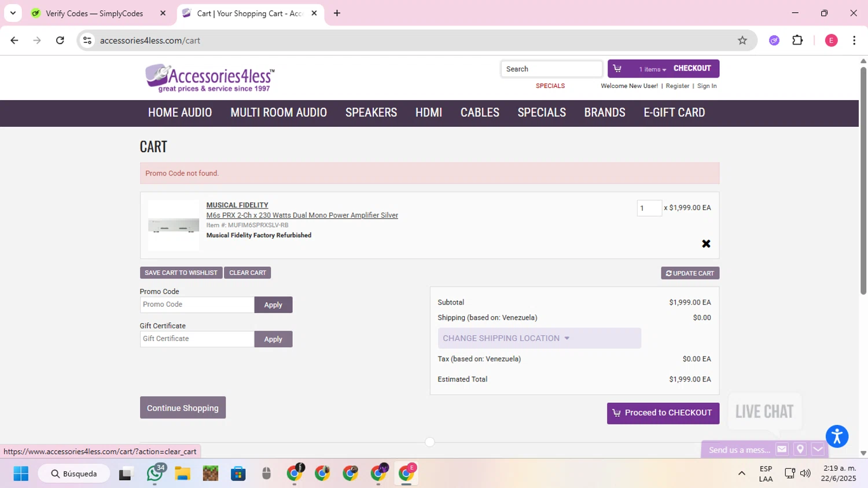Open WhatsApp from the taskbar
Screen dimensions: 868x488
click(155, 474)
